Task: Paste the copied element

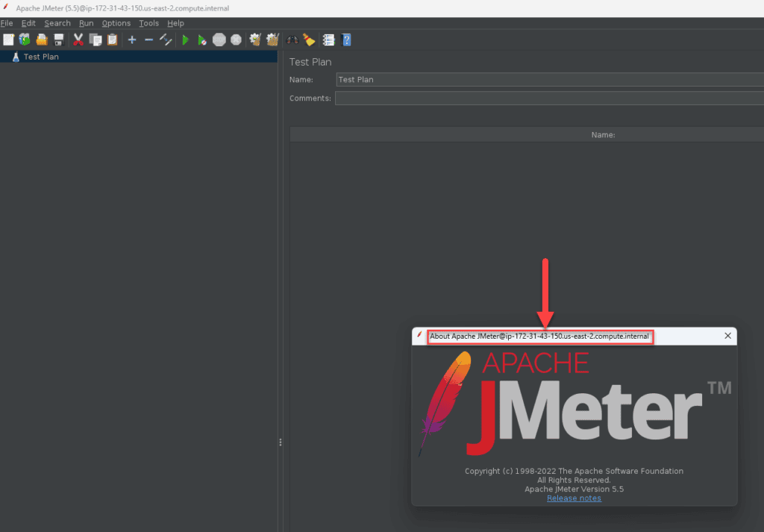Action: (113, 40)
